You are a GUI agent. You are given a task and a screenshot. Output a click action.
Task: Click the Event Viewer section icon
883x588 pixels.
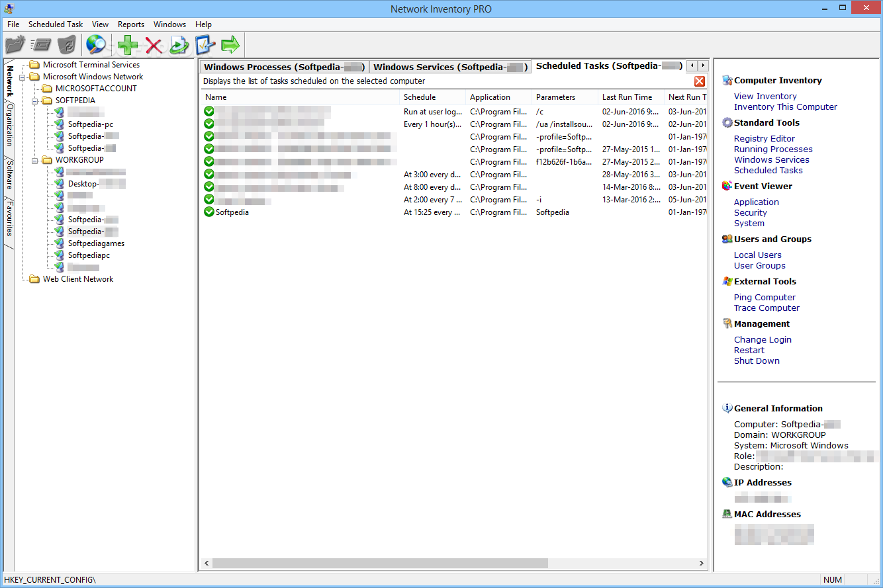click(727, 186)
